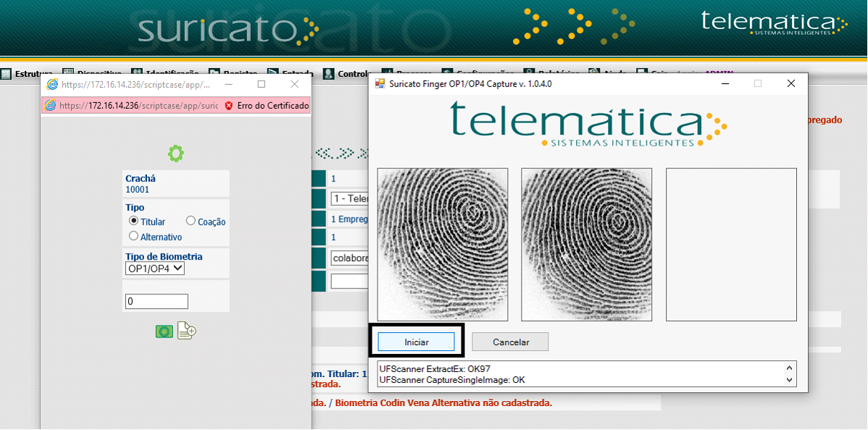
Task: Select the Titular radio option
Action: click(x=133, y=220)
